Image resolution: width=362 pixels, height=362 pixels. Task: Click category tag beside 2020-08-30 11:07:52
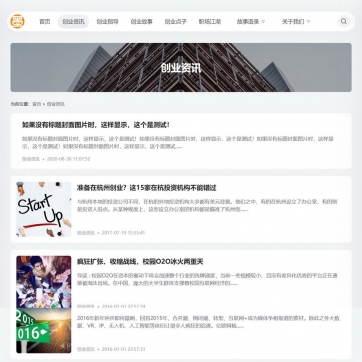[x=31, y=159]
